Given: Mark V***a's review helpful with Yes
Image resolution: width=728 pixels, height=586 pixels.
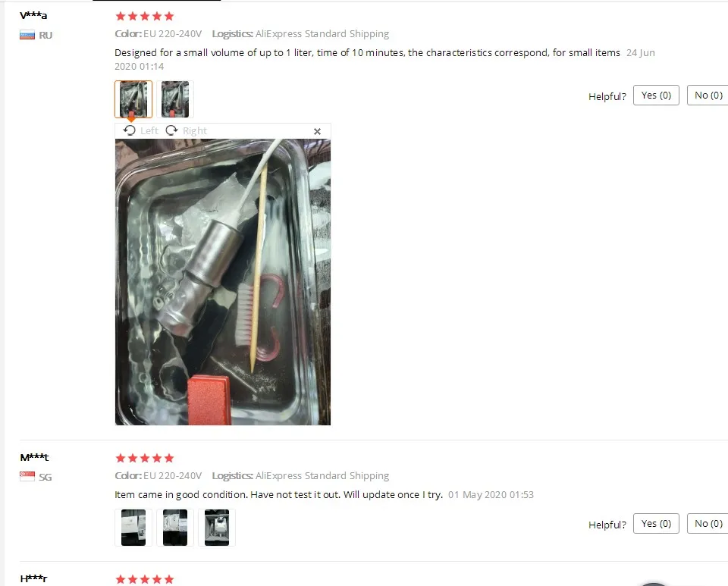Looking at the screenshot, I should [x=656, y=95].
